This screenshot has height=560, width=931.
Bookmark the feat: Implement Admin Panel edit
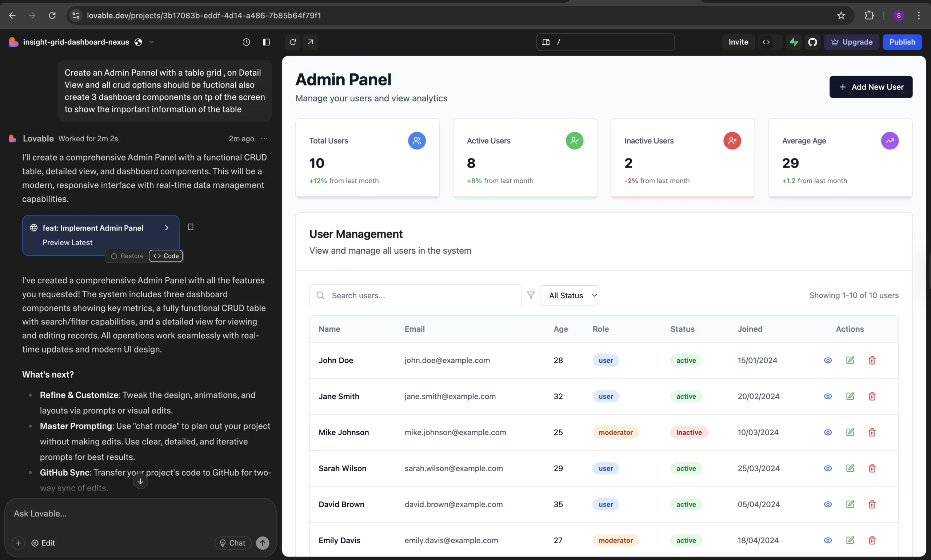coord(191,227)
